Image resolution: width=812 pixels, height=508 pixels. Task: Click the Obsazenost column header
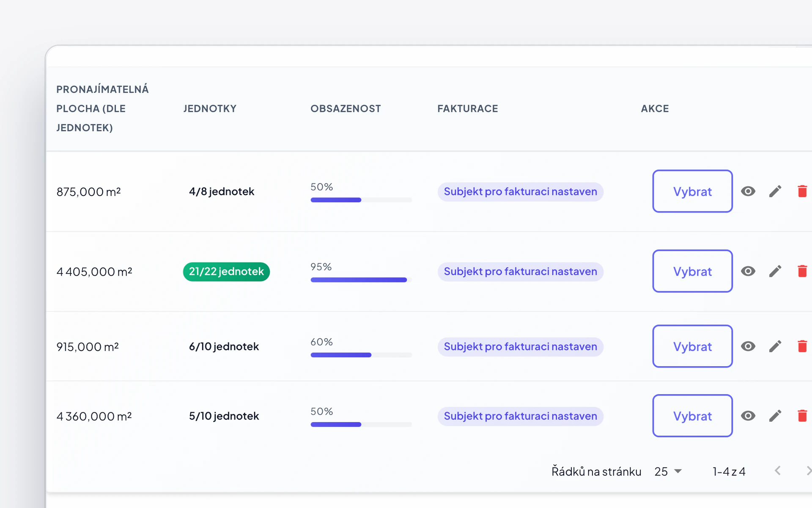[x=346, y=108]
